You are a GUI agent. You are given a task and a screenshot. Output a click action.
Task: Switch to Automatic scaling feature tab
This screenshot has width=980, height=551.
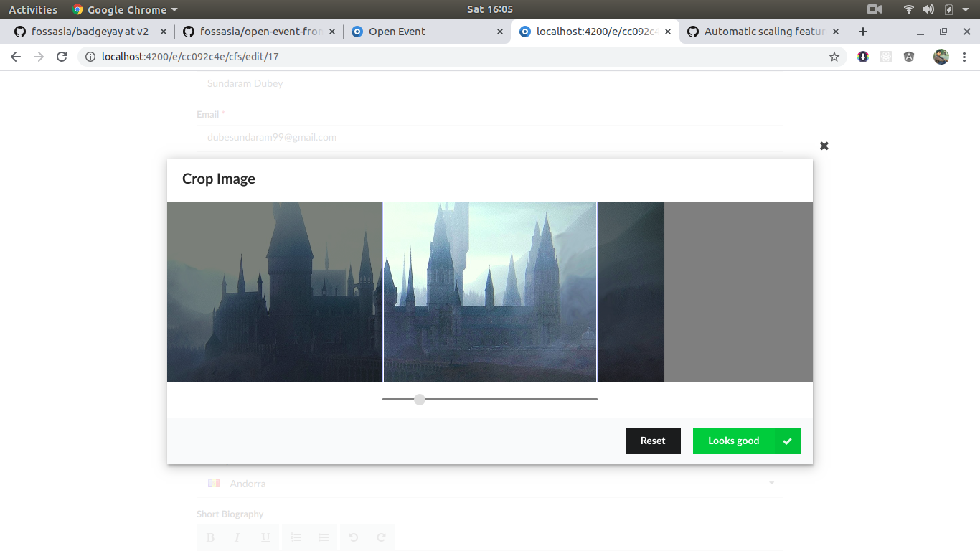[764, 32]
